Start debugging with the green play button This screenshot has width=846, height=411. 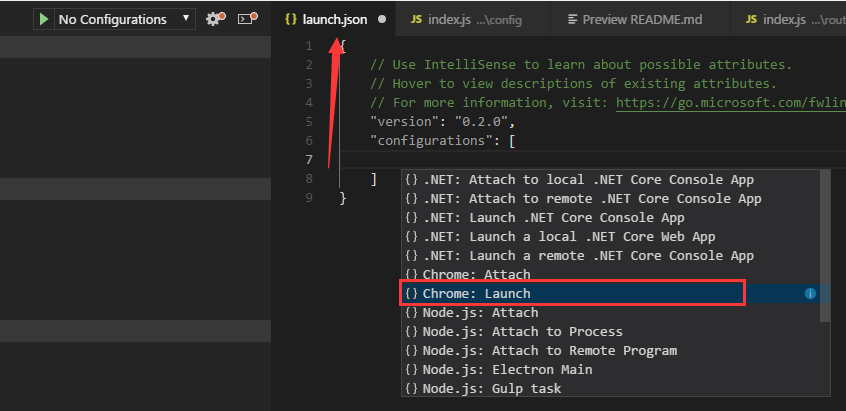[x=44, y=19]
